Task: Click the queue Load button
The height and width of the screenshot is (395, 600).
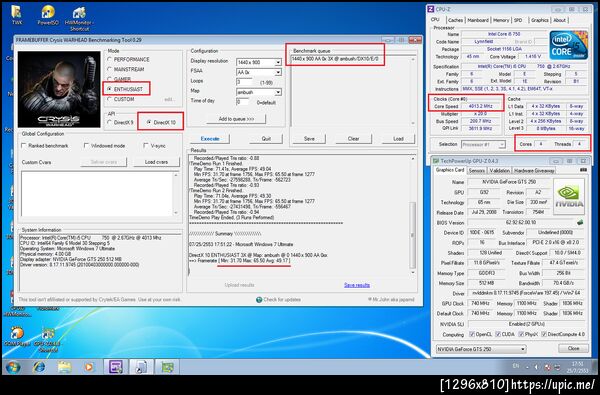Action: 398,139
